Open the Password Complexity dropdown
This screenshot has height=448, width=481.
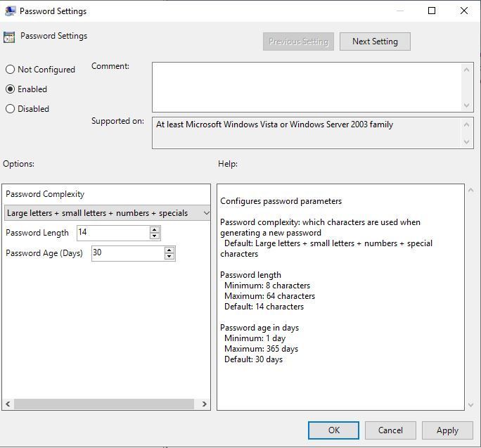(107, 213)
